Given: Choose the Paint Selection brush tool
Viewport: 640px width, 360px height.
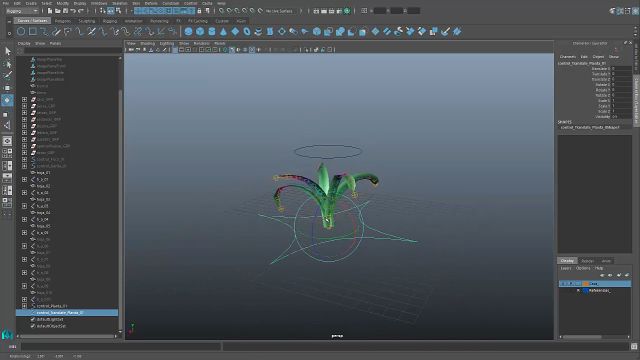Looking at the screenshot, I should 7,75.
